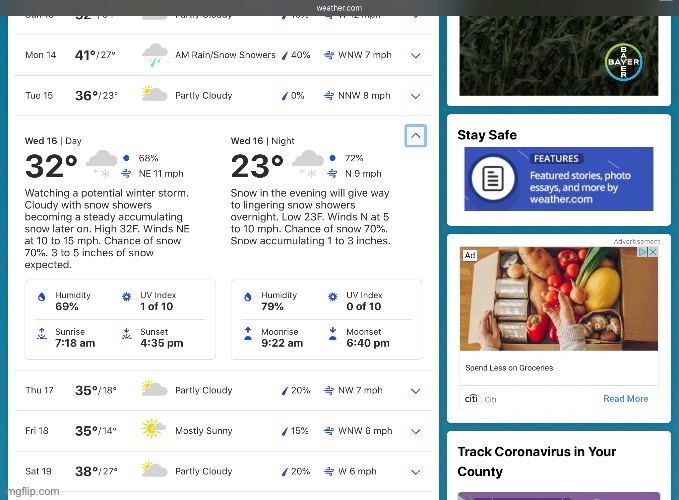Click the Moonset icon
679x500 pixels.
coord(333,333)
